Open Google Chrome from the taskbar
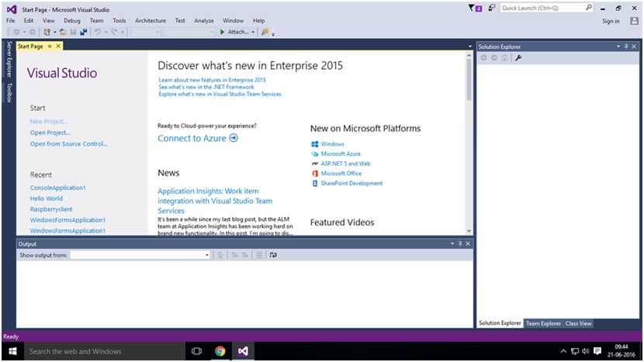Image resolution: width=644 pixels, height=362 pixels. click(x=220, y=351)
